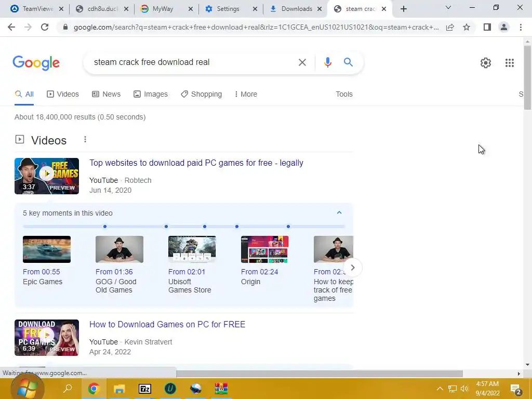Viewport: 532px width, 399px height.
Task: Jump to first key moment timeline dot
Action: [x=105, y=227]
